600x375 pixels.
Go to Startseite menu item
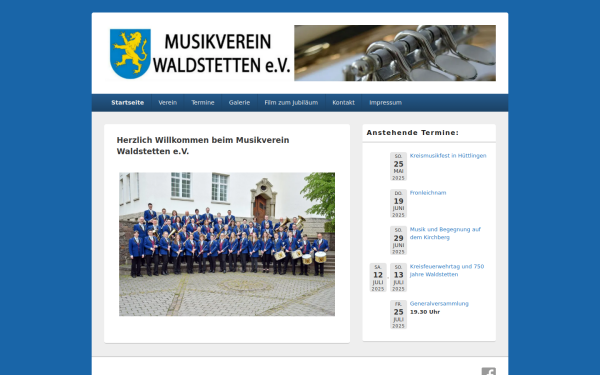[x=128, y=103]
